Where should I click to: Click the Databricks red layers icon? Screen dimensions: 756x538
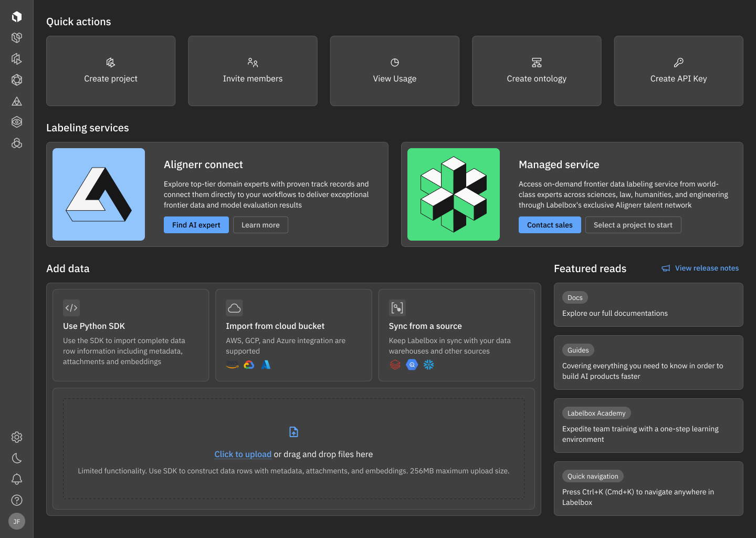[x=395, y=365]
